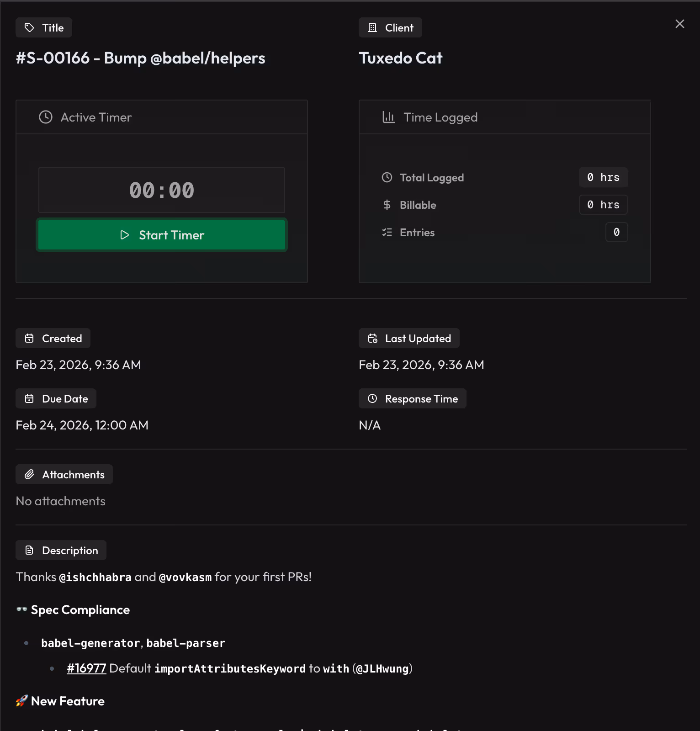
Task: Open pull request link #16977
Action: click(x=86, y=668)
